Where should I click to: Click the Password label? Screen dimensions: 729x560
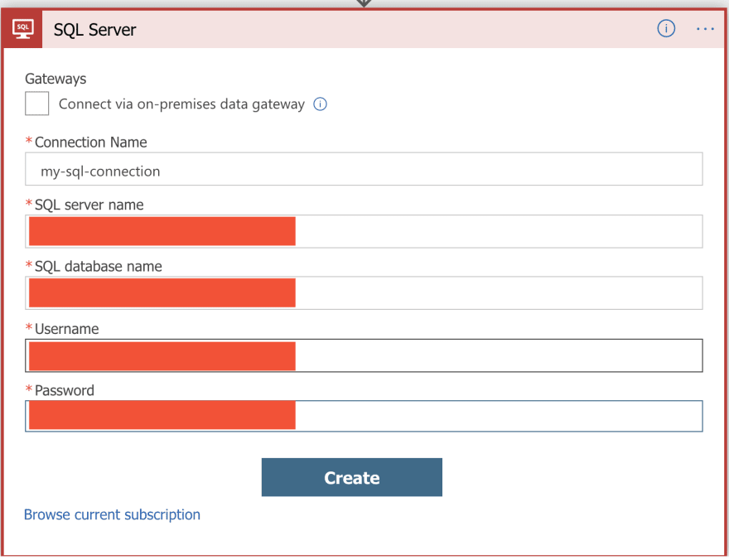coord(65,390)
